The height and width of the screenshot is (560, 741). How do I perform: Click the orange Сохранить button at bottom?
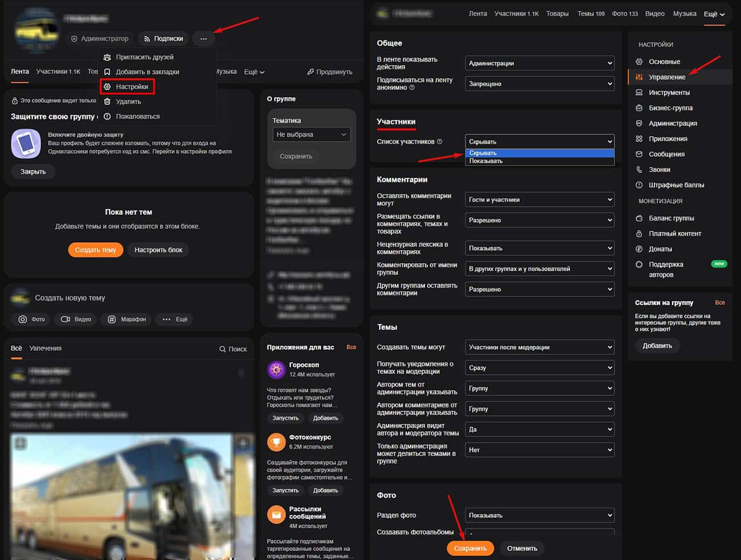(x=470, y=548)
